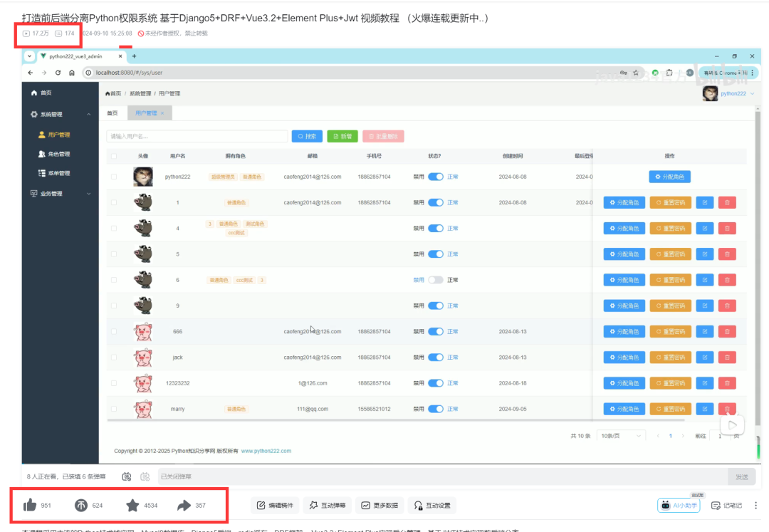Click the table horizontal scrollbar

coord(396,420)
